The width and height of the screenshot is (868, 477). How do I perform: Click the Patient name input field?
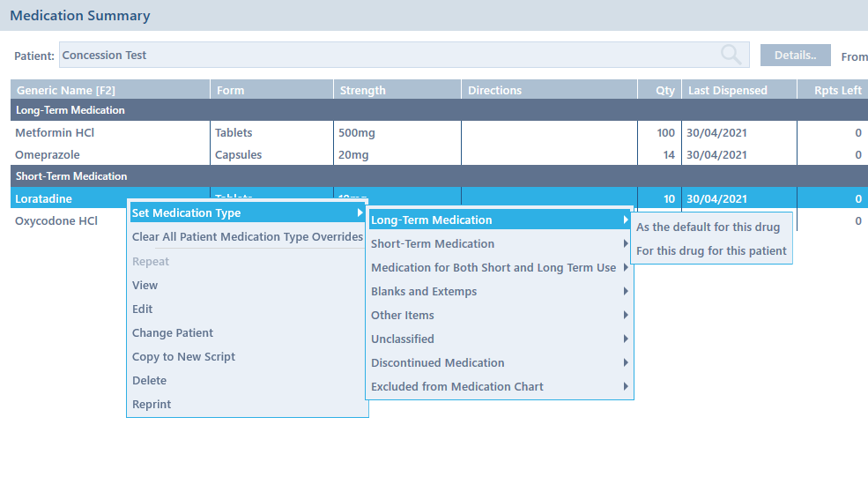click(388, 55)
